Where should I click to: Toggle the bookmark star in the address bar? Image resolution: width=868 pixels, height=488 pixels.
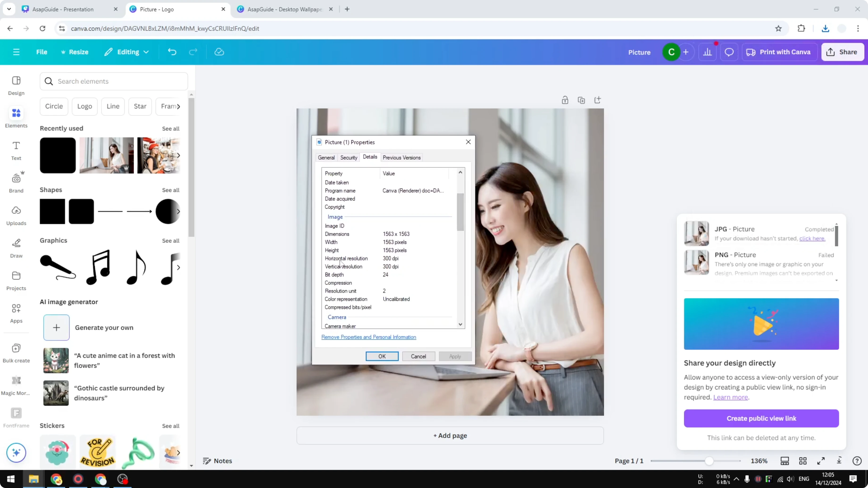point(778,28)
